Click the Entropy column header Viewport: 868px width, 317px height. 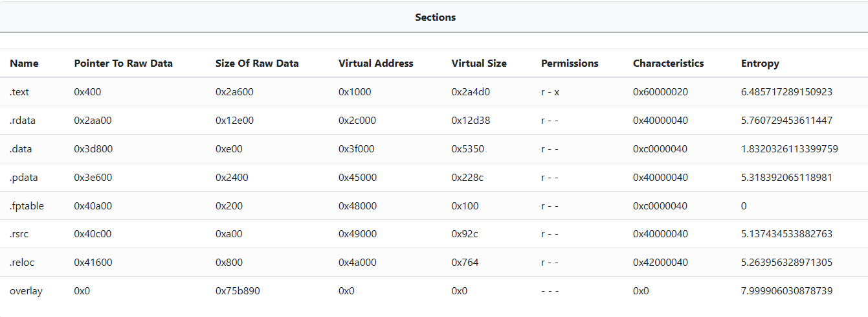tap(760, 64)
